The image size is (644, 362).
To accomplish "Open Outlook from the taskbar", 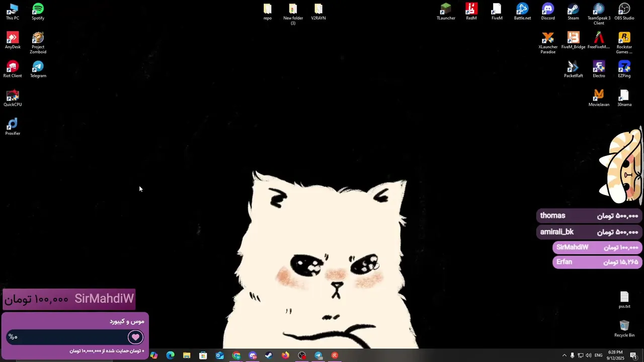I will point(220,355).
